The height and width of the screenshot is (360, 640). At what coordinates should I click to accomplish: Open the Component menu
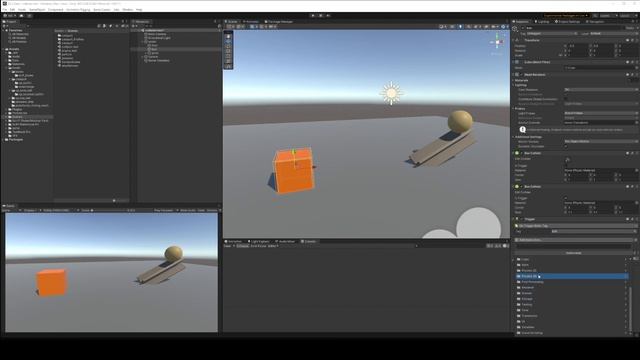coord(56,9)
